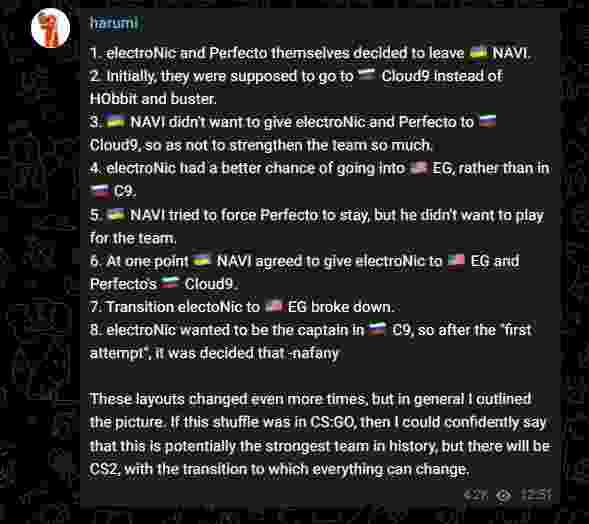Viewport: 589px width, 524px height.
Task: Click the 'These layouts changed' closing paragraph
Action: [x=320, y=434]
